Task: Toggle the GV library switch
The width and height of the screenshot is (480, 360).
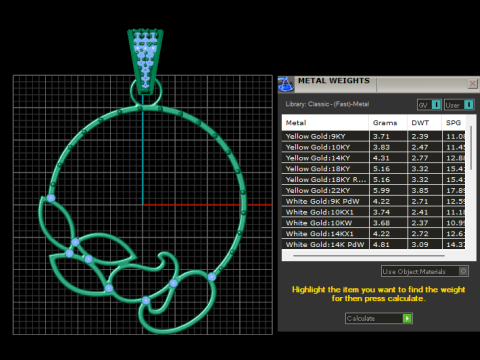Action: click(x=429, y=105)
